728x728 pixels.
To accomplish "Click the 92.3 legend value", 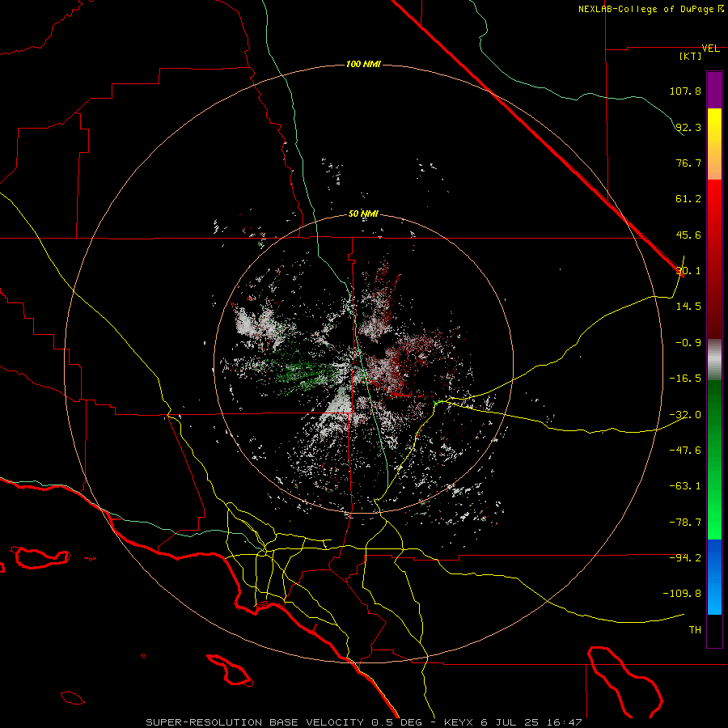I will coord(688,127).
